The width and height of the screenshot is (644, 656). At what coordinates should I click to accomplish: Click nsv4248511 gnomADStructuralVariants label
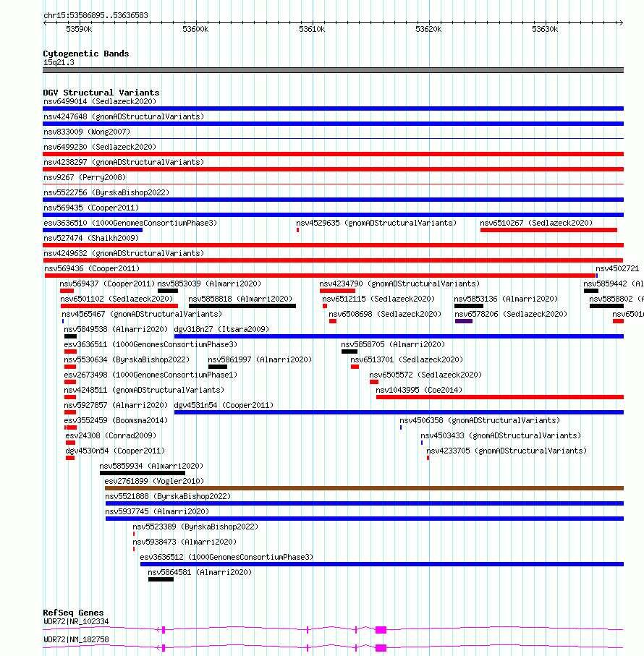(144, 390)
